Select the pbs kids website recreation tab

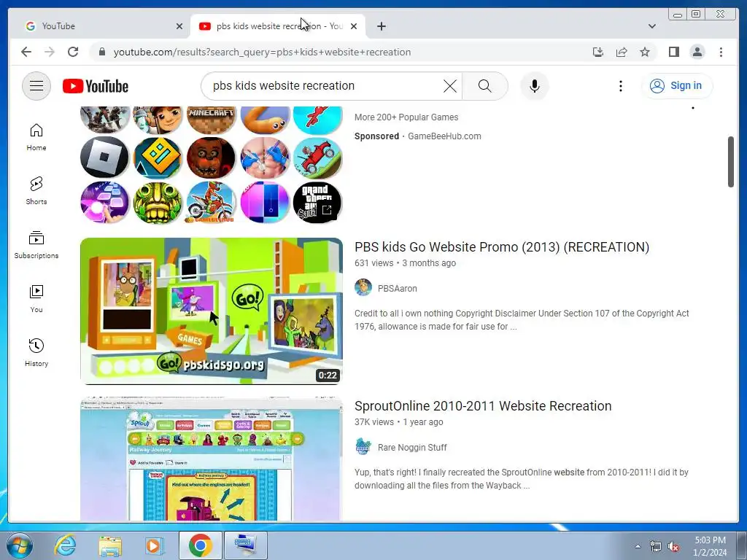(x=278, y=26)
